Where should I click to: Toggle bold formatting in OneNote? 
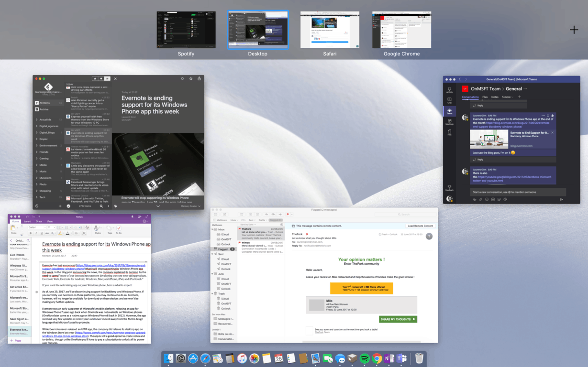tap(30, 233)
